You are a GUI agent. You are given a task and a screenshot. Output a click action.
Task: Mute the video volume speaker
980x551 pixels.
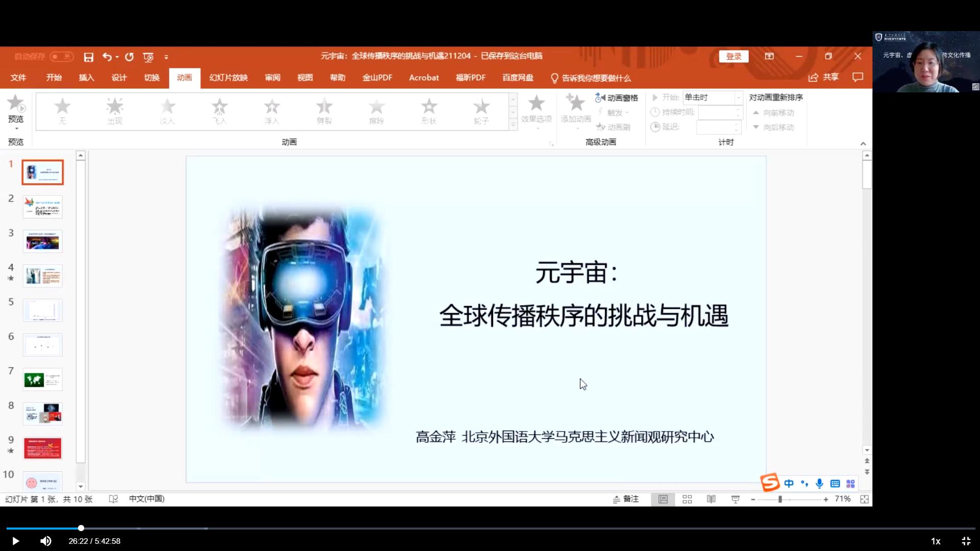(x=45, y=541)
